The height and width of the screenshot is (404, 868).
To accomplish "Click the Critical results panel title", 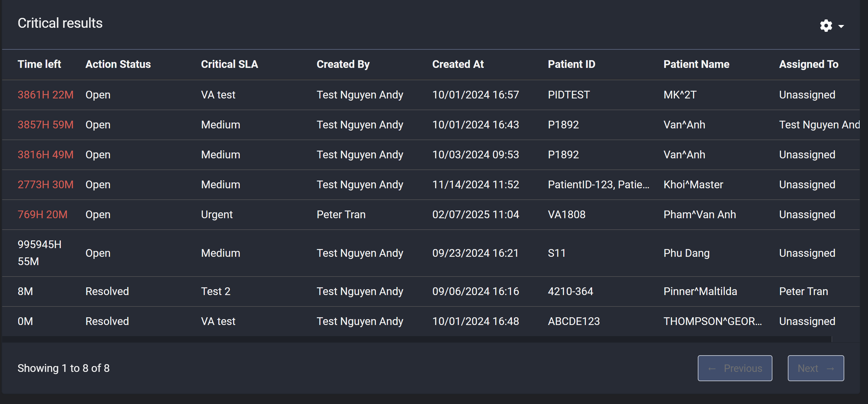I will [60, 23].
